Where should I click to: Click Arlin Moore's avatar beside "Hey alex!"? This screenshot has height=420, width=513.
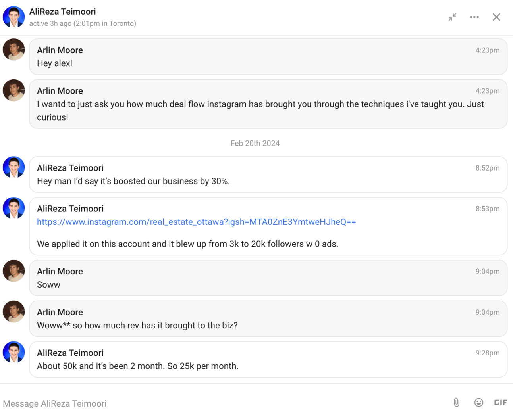pos(14,50)
